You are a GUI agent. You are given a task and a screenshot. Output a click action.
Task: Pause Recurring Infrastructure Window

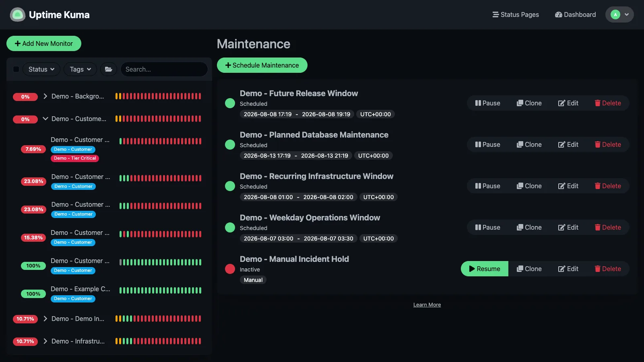coord(487,186)
